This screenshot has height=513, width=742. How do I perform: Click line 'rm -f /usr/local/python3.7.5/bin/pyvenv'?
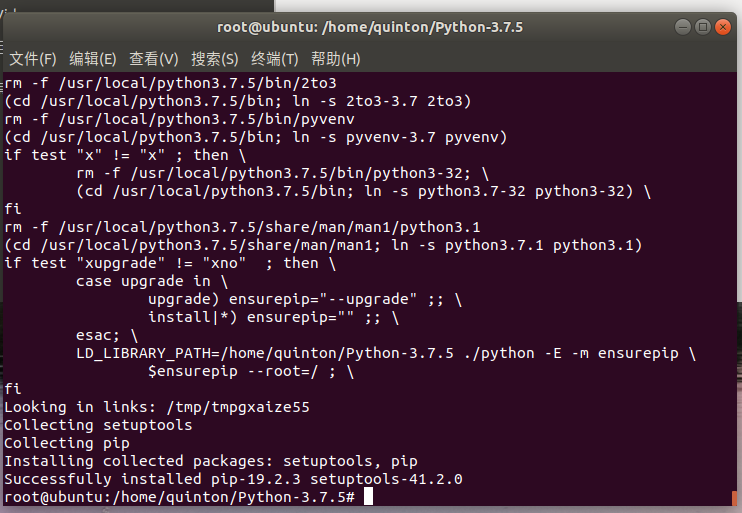[x=179, y=119]
